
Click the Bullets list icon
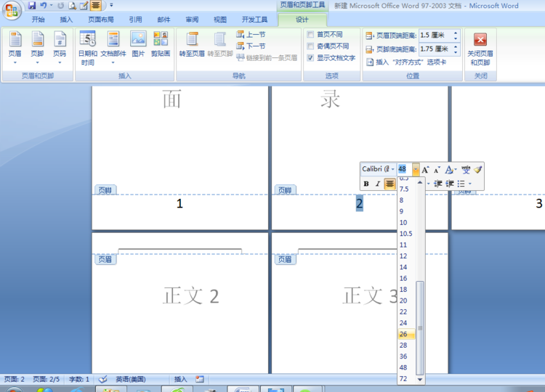pyautogui.click(x=461, y=184)
